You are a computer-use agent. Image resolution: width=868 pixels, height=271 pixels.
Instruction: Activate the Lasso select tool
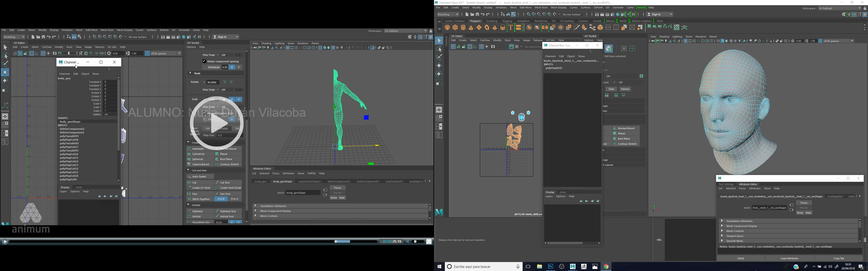[x=439, y=49]
